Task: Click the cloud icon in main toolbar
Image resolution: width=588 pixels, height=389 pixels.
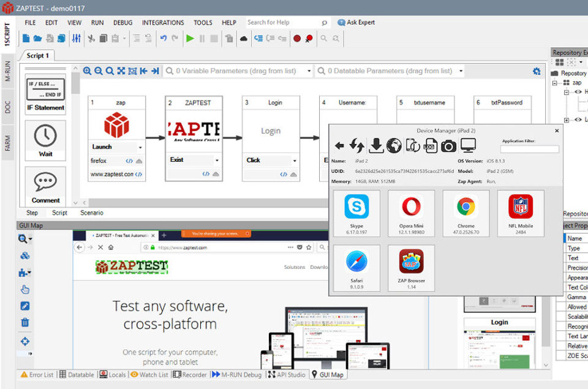Action: pyautogui.click(x=244, y=38)
